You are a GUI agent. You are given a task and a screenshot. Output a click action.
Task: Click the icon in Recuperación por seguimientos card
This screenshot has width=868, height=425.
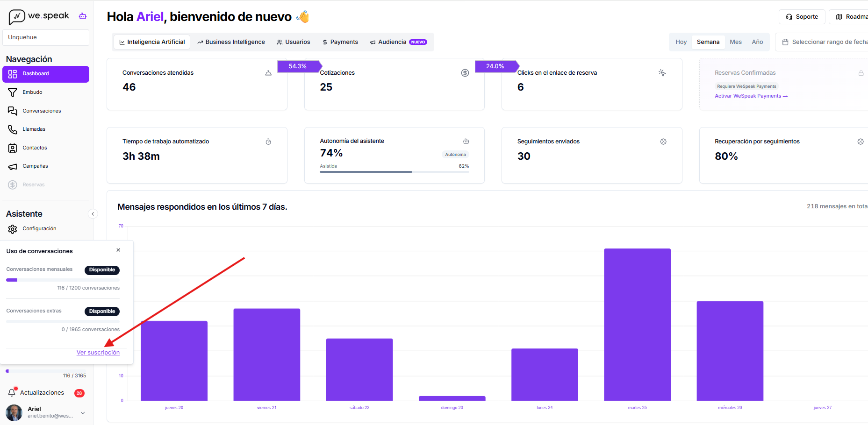pyautogui.click(x=861, y=142)
